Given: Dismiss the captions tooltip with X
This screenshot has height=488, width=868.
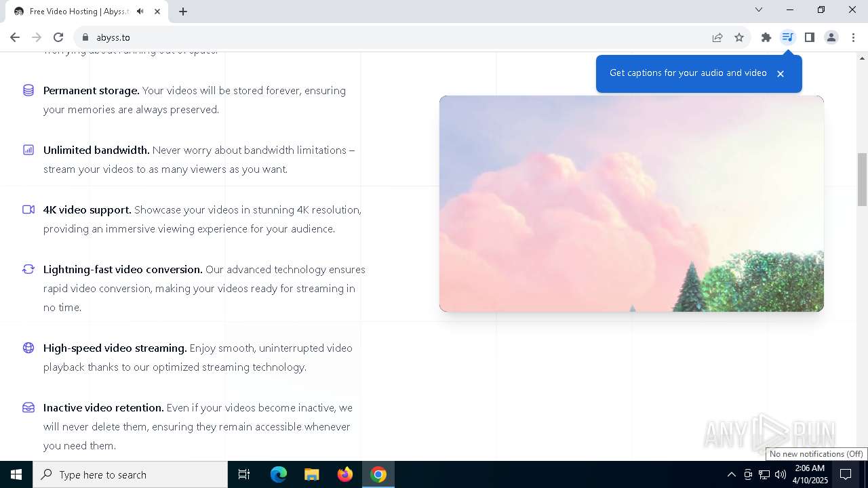Looking at the screenshot, I should pos(781,74).
